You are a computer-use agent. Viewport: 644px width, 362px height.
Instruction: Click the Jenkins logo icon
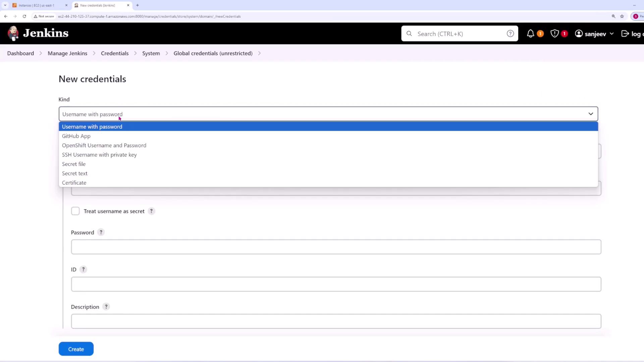tap(13, 33)
